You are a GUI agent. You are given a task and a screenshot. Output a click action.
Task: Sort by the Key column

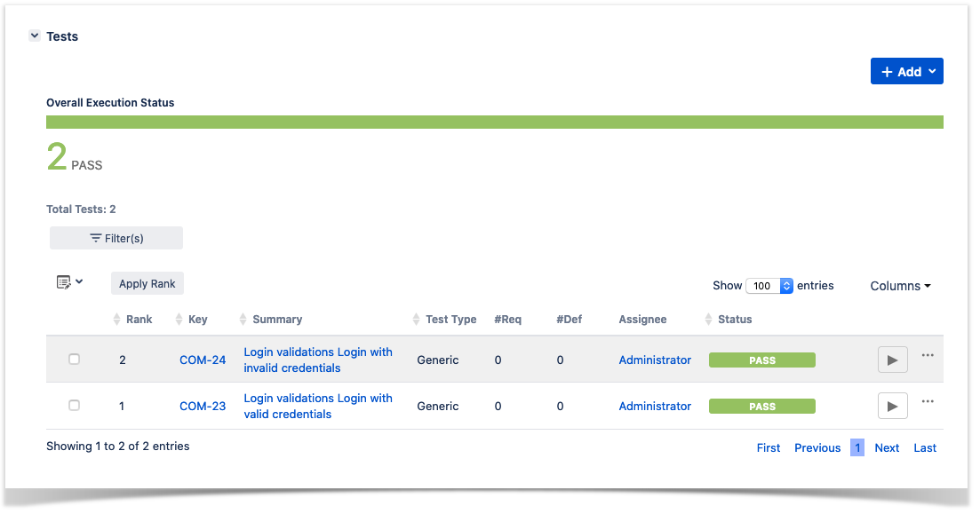tap(191, 320)
